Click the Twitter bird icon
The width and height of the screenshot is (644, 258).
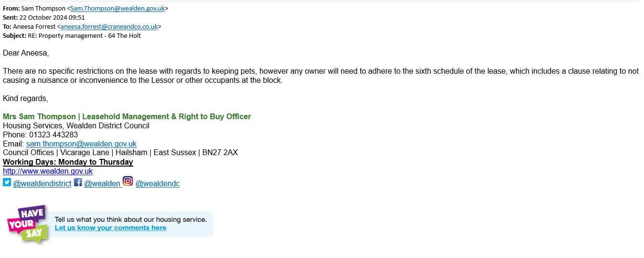pos(7,182)
